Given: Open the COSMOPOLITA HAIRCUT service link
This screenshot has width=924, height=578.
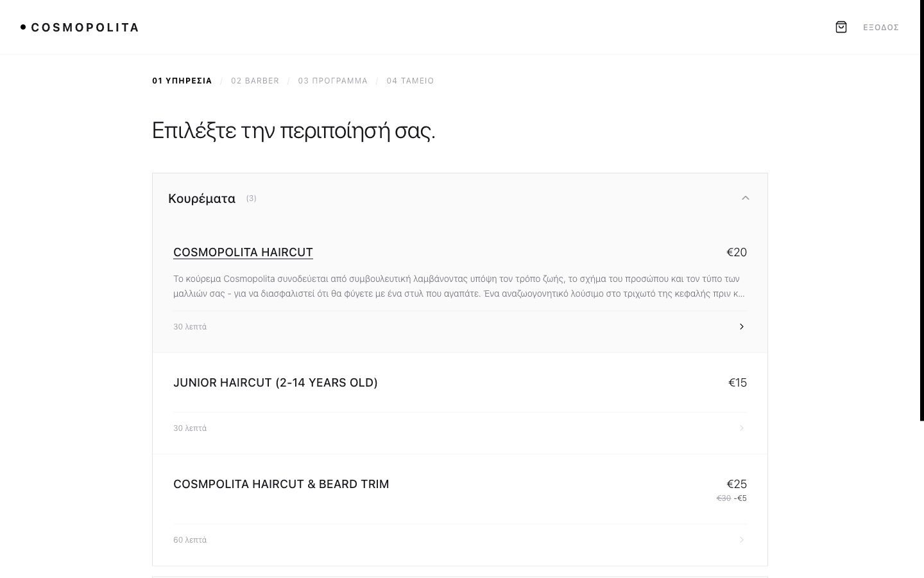Looking at the screenshot, I should [x=243, y=252].
